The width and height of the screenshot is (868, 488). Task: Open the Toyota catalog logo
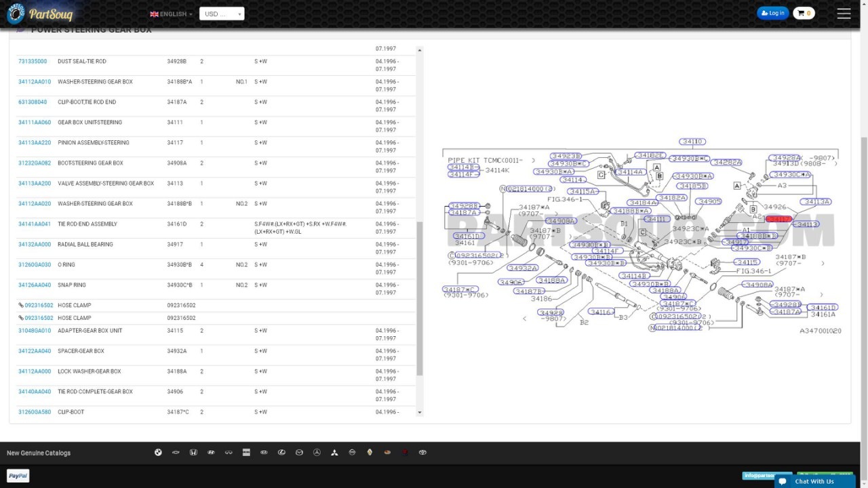422,452
